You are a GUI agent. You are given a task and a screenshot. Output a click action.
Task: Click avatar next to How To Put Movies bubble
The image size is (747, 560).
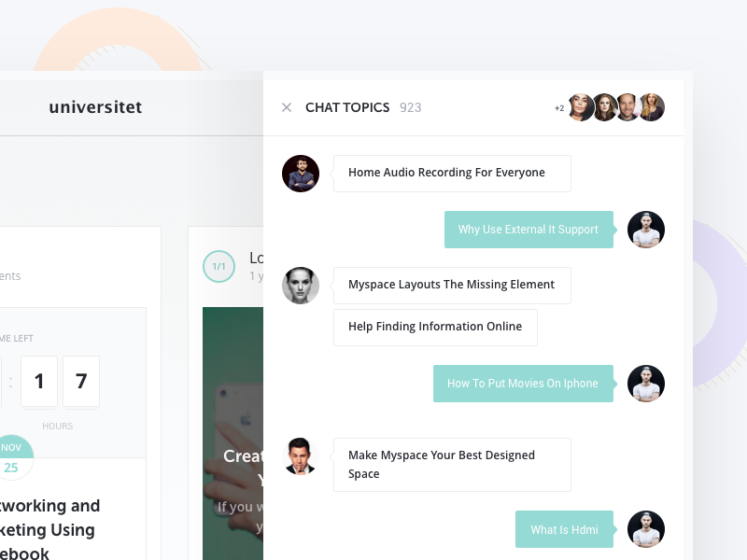pyautogui.click(x=645, y=383)
